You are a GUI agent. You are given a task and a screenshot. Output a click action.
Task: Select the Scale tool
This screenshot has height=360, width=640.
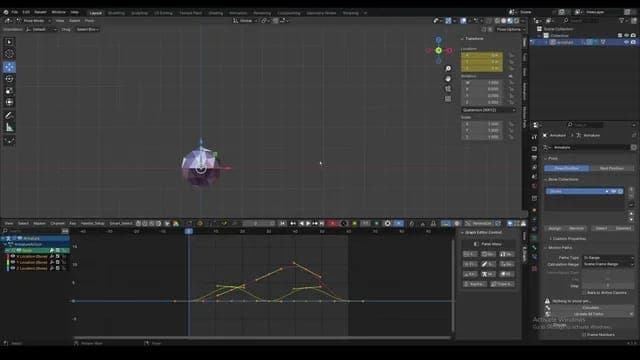[9, 91]
